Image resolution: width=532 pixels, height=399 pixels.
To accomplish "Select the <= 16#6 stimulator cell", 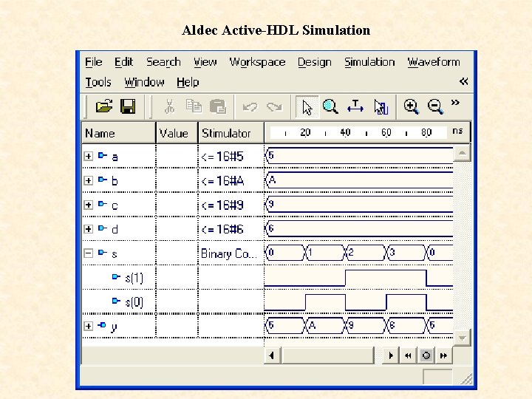I will [x=231, y=229].
